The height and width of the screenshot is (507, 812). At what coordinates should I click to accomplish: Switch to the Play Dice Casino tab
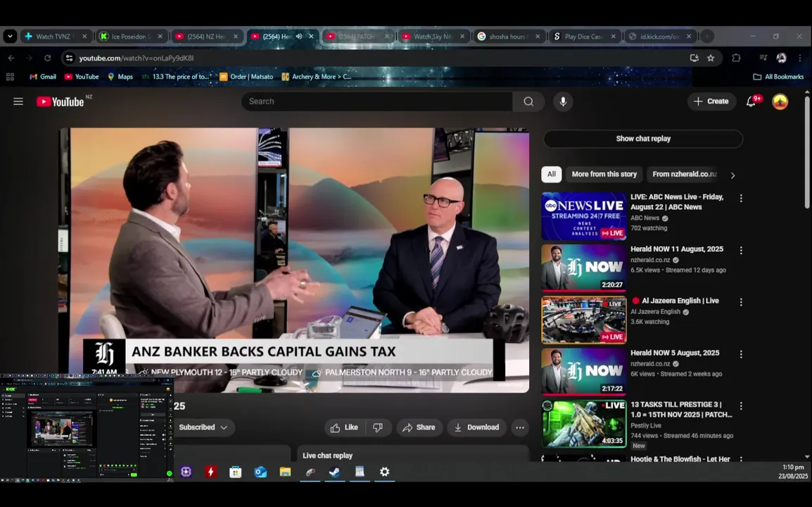coord(584,37)
